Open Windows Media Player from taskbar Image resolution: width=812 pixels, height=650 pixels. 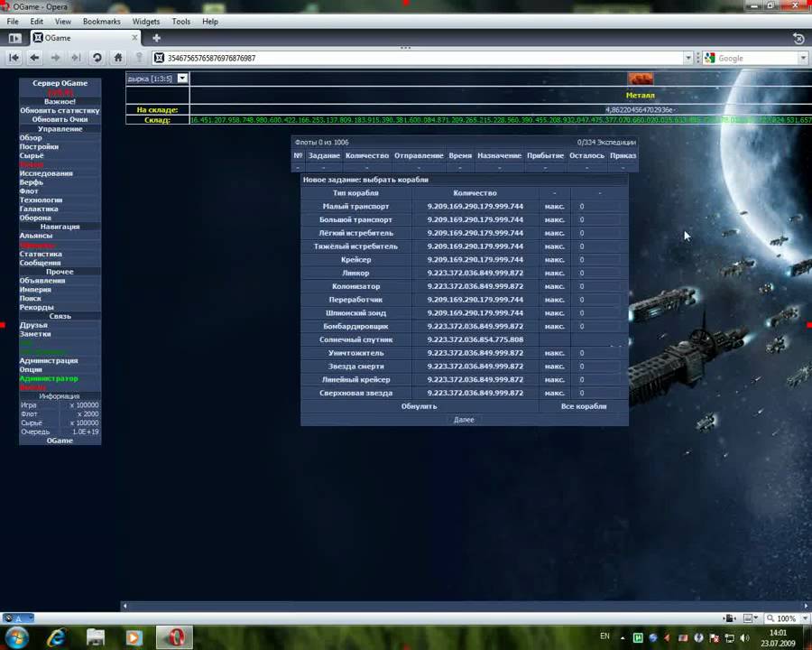point(134,637)
